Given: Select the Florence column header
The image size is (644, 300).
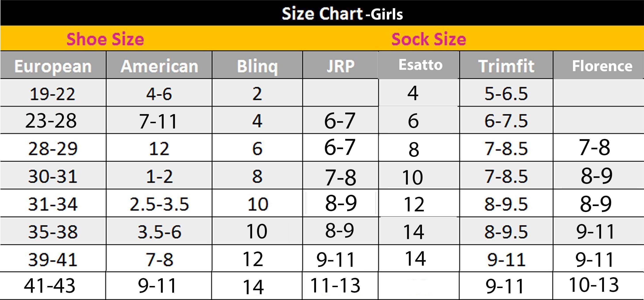Looking at the screenshot, I should point(602,66).
